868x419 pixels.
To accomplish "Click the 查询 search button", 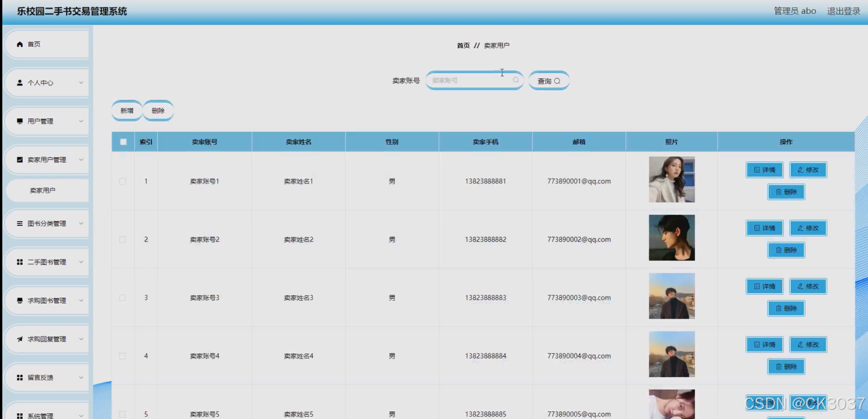I will coord(549,81).
